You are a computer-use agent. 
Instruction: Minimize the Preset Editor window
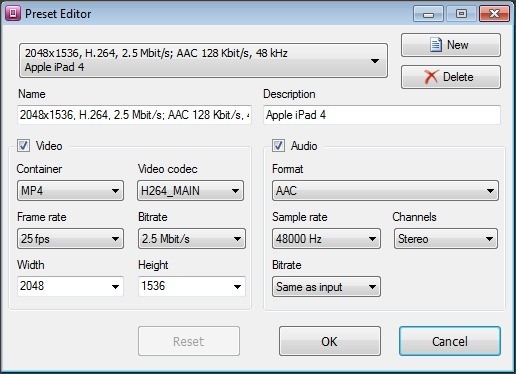point(428,14)
